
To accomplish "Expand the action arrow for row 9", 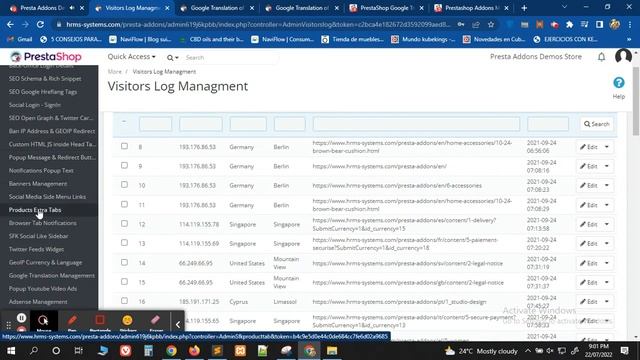I will (x=607, y=166).
